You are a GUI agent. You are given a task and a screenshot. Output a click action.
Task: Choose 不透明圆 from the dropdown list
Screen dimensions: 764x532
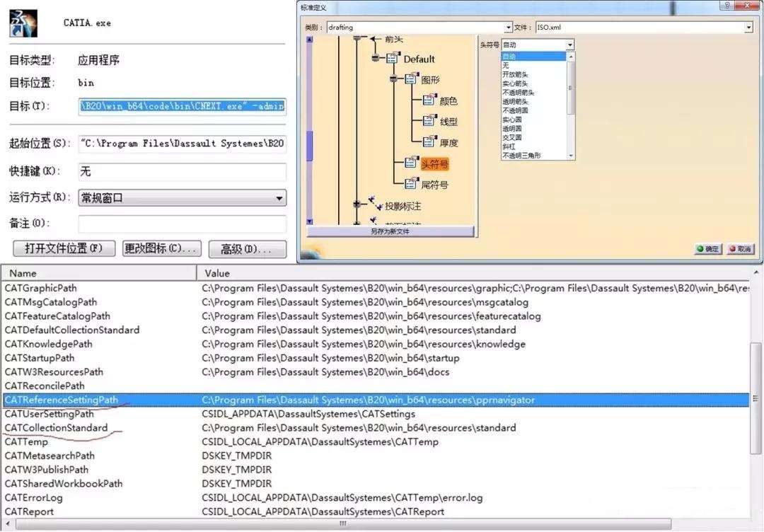click(x=516, y=110)
